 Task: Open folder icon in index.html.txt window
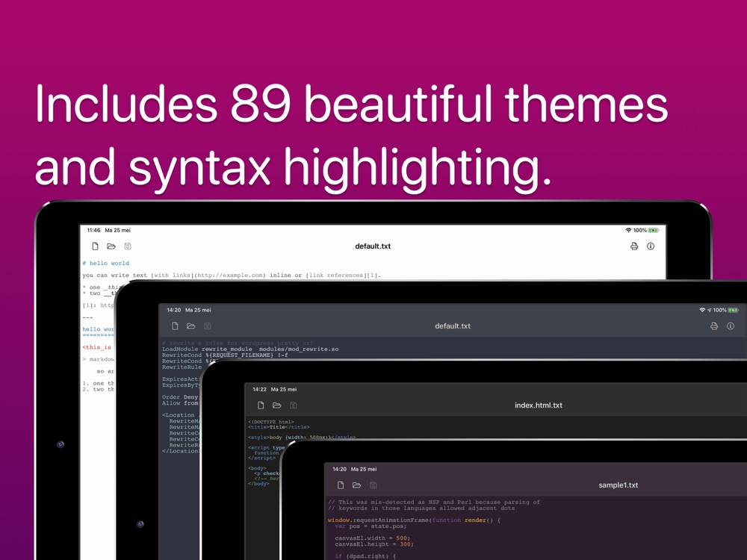[x=277, y=405]
